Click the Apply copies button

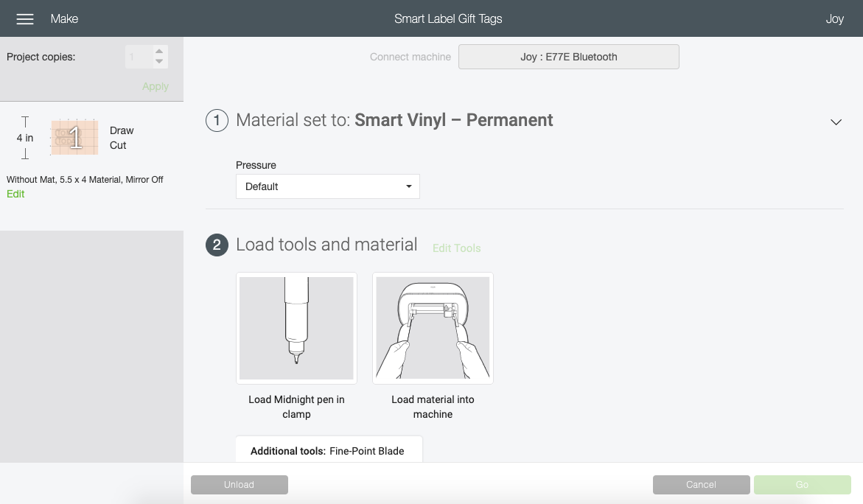(156, 86)
